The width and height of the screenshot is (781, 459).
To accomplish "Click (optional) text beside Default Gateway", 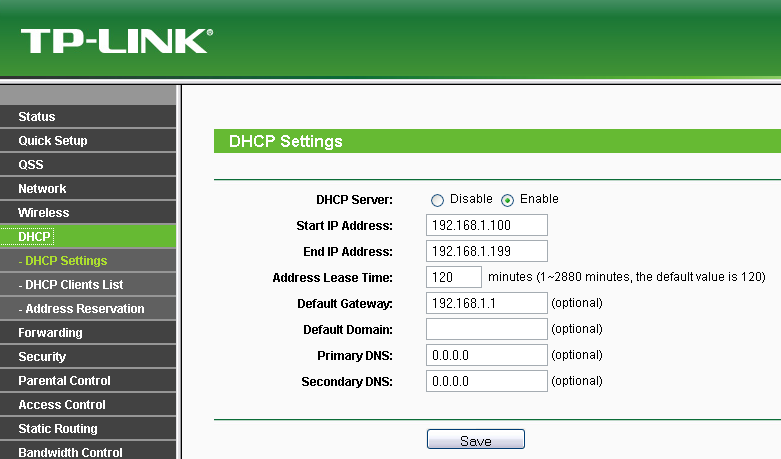I will coord(577,303).
